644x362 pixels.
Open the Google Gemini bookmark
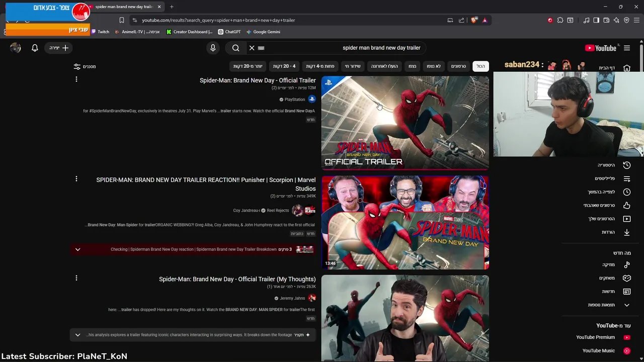263,32
